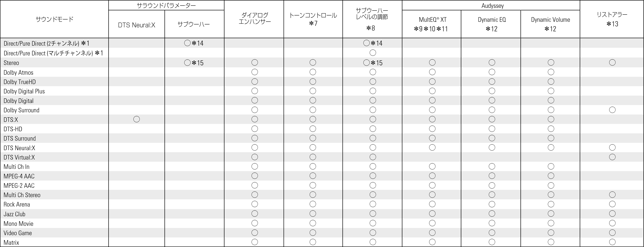
Task: Click the Audyssey group header
Action: pyautogui.click(x=492, y=6)
